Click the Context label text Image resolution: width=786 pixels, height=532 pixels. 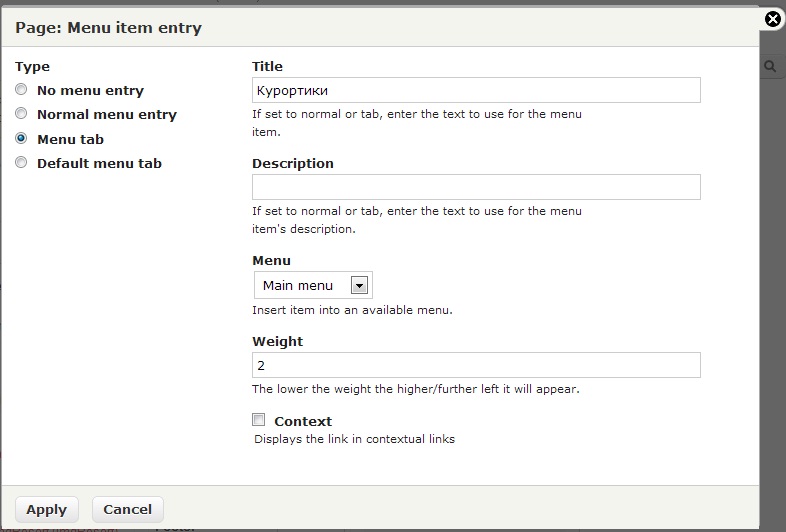pos(303,421)
